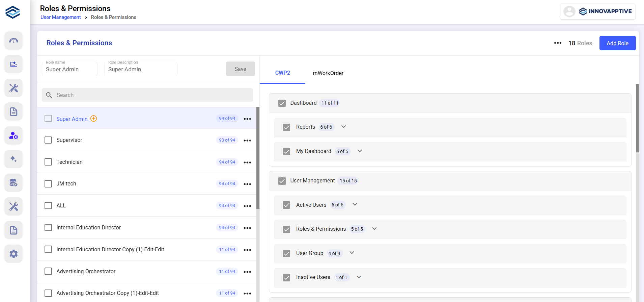
Task: Select the CWP2 tab
Action: pos(282,73)
